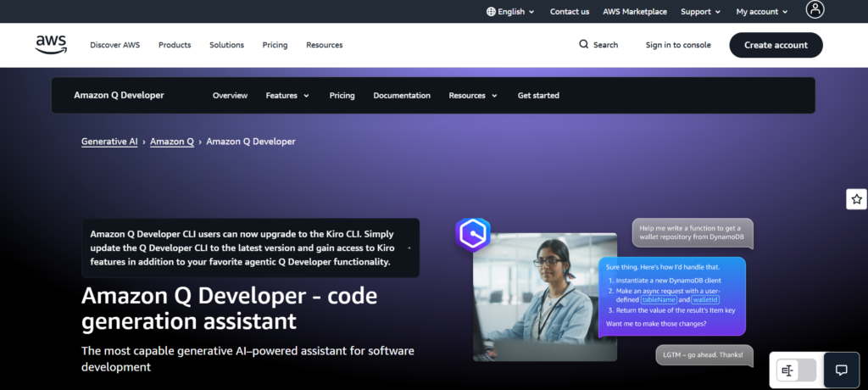Click the 'most capable generative AI-powered assistant' subtitle

click(x=248, y=359)
